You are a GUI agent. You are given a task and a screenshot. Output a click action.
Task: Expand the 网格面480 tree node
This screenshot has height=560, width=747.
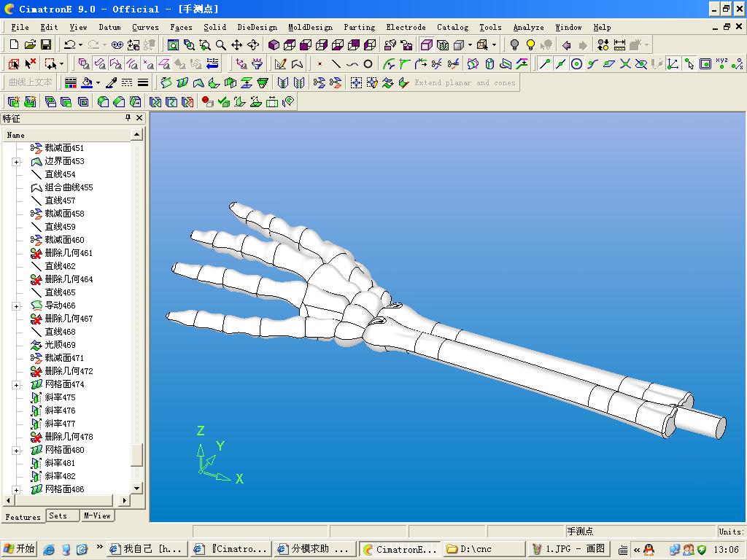click(16, 451)
